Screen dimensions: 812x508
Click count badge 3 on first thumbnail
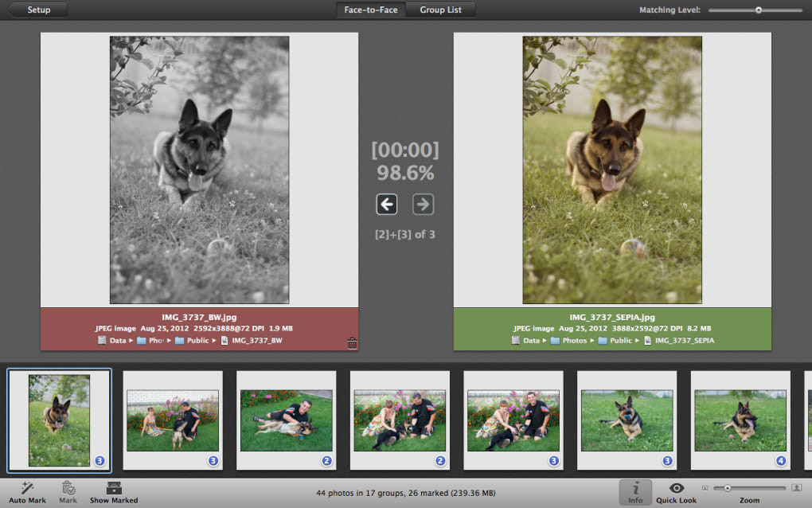[100, 460]
